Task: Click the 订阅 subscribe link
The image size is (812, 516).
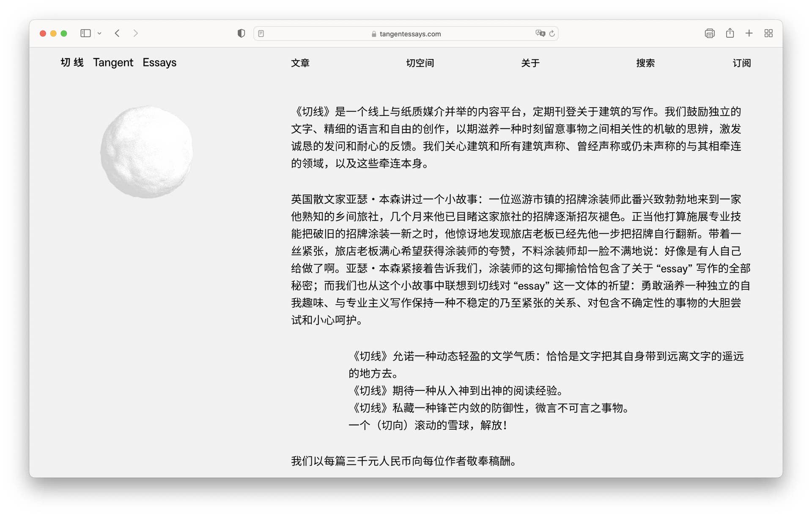Action: click(x=741, y=63)
